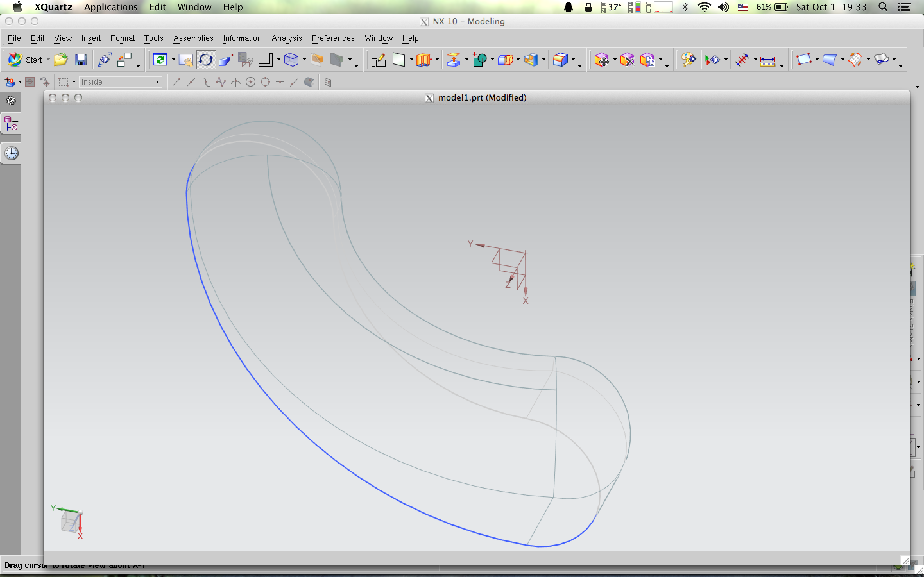Expand the wireframe cube rendering style dropdown

[304, 60]
